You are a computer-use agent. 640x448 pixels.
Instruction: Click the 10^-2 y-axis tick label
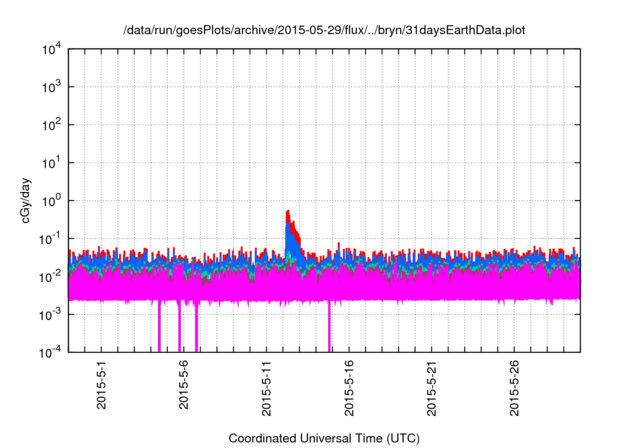[50, 277]
